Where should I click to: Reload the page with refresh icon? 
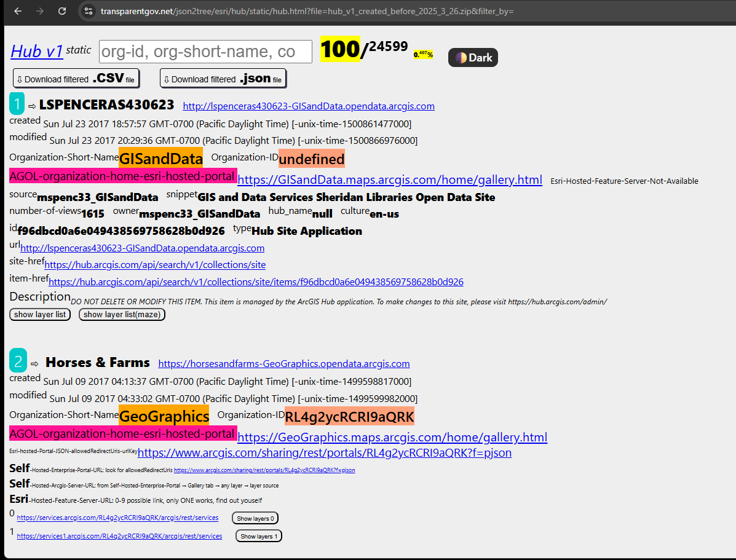click(x=62, y=11)
